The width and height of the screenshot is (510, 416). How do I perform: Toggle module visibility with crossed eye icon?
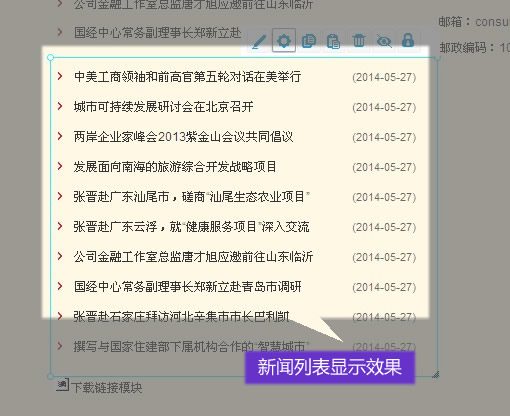click(384, 41)
